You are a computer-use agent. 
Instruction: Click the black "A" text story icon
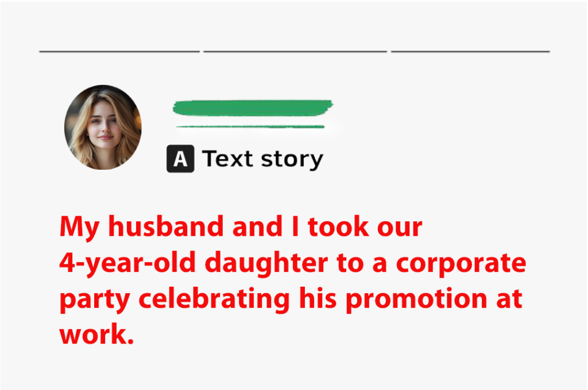coord(180,159)
